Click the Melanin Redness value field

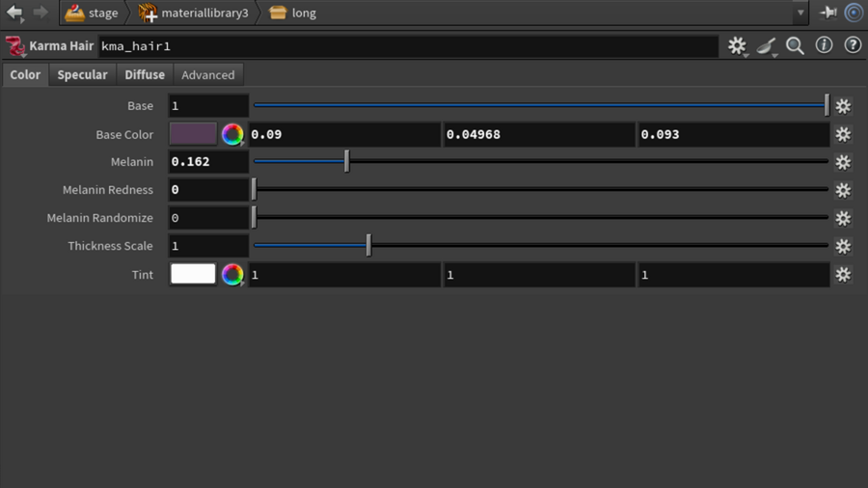pyautogui.click(x=208, y=190)
